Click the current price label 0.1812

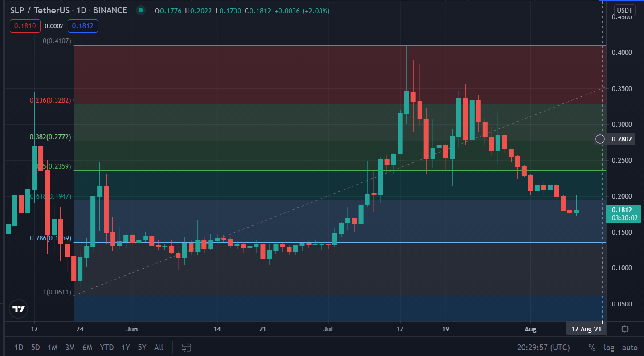(621, 210)
